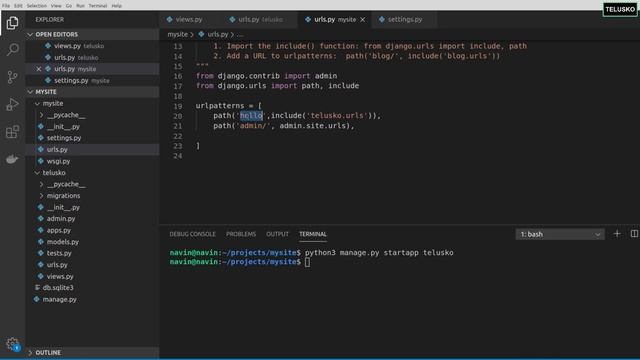Open db.sqlite3 in the file tree
The width and height of the screenshot is (640, 360).
58,288
